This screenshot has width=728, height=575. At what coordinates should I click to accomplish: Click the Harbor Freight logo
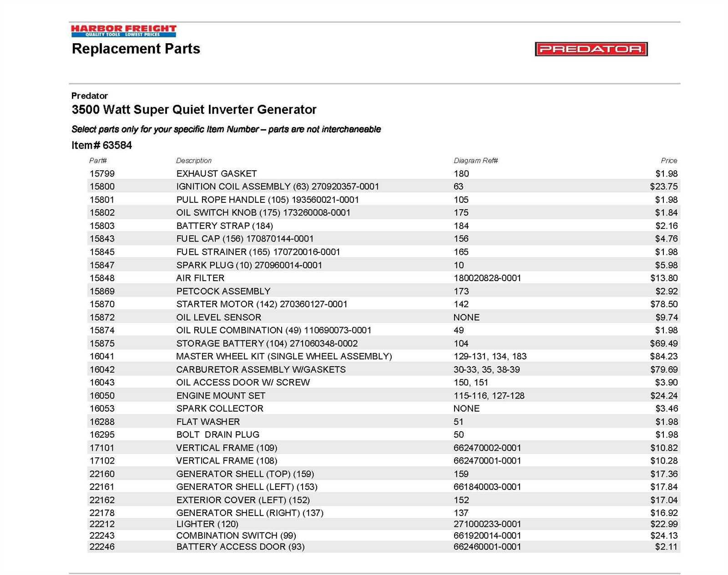tap(123, 31)
